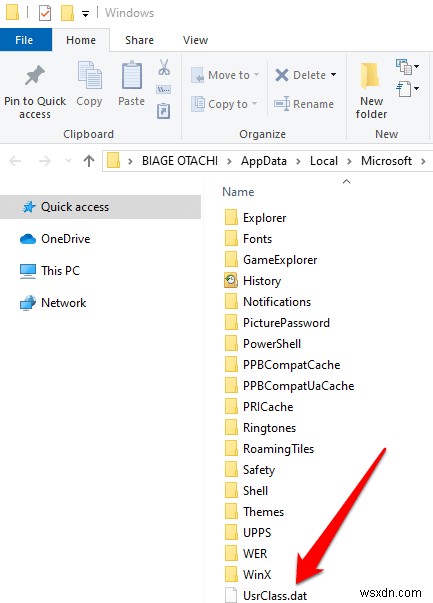Click the Quick access star icon
433x603 pixels.
click(x=29, y=207)
